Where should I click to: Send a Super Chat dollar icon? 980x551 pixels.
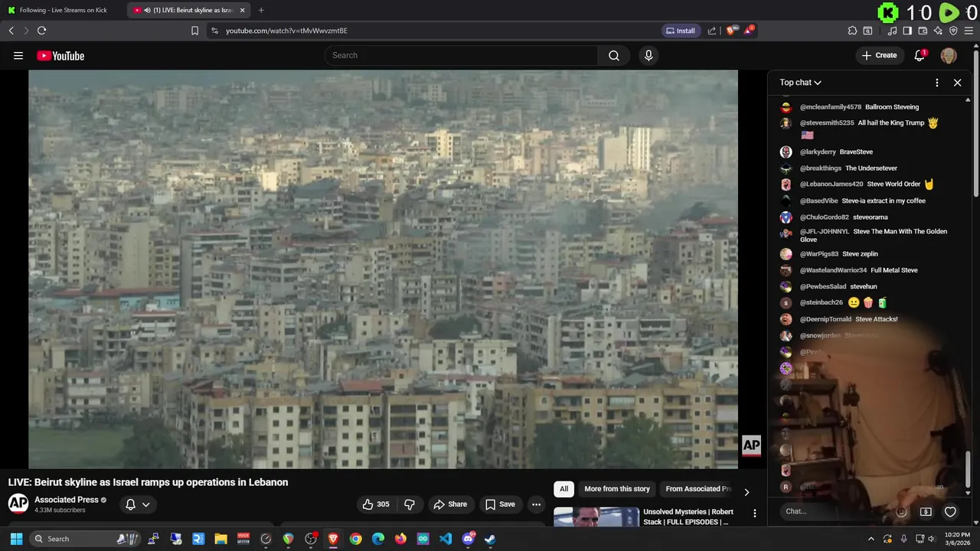tap(926, 512)
